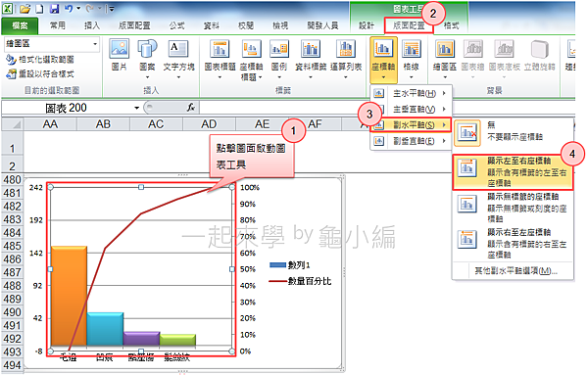Redo action in quick access toolbar

point(89,8)
